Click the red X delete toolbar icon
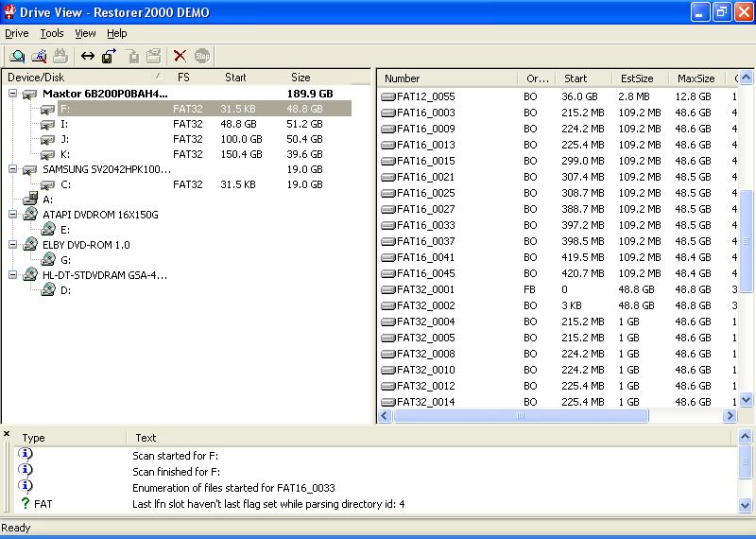This screenshot has width=756, height=539. tap(180, 56)
